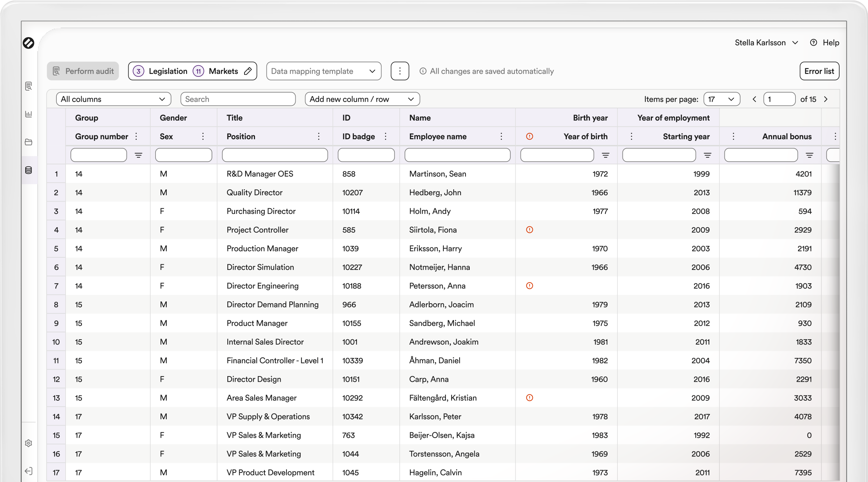868x482 pixels.
Task: Open settings gear in sidebar
Action: point(29,443)
